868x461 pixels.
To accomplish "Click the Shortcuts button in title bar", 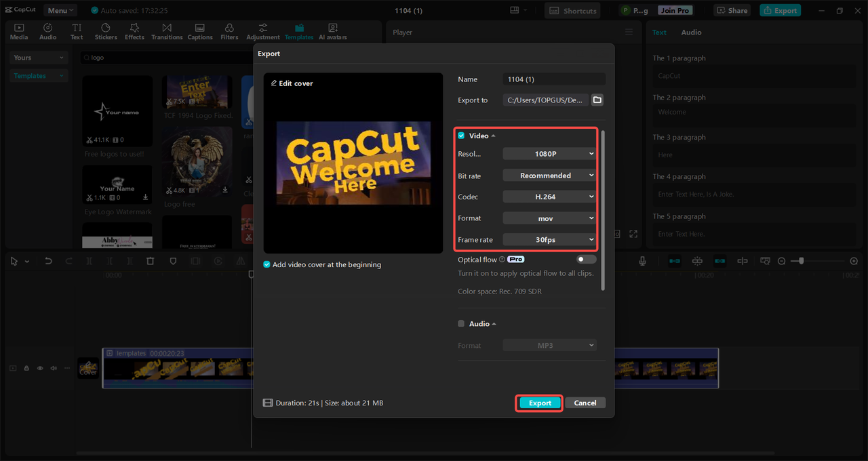I will tap(573, 10).
